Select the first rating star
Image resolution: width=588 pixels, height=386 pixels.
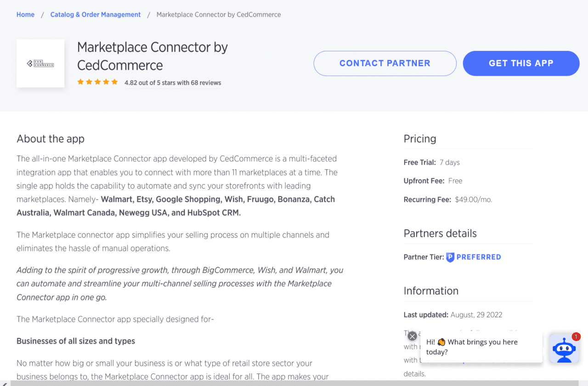point(80,82)
